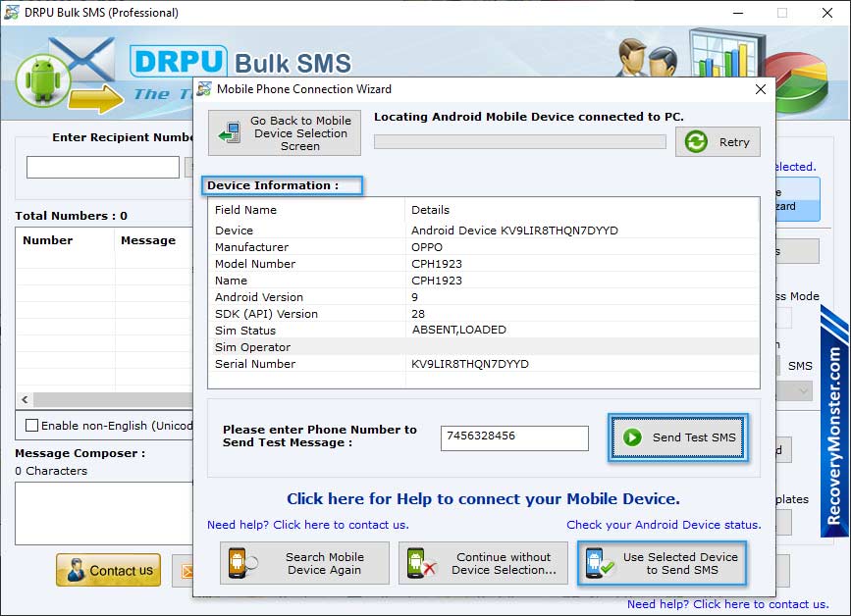Close the Mobile Phone Connection Wizard dialog
The width and height of the screenshot is (851, 616).
[x=761, y=89]
